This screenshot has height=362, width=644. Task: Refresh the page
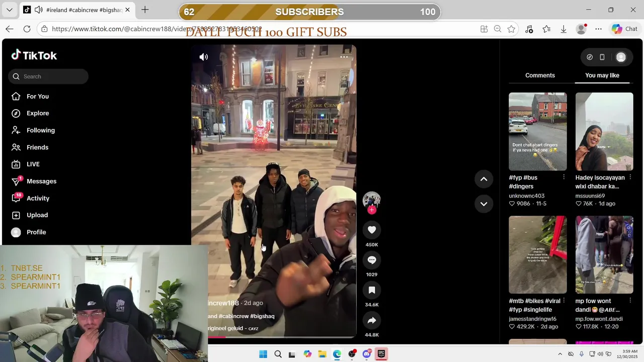tap(27, 29)
